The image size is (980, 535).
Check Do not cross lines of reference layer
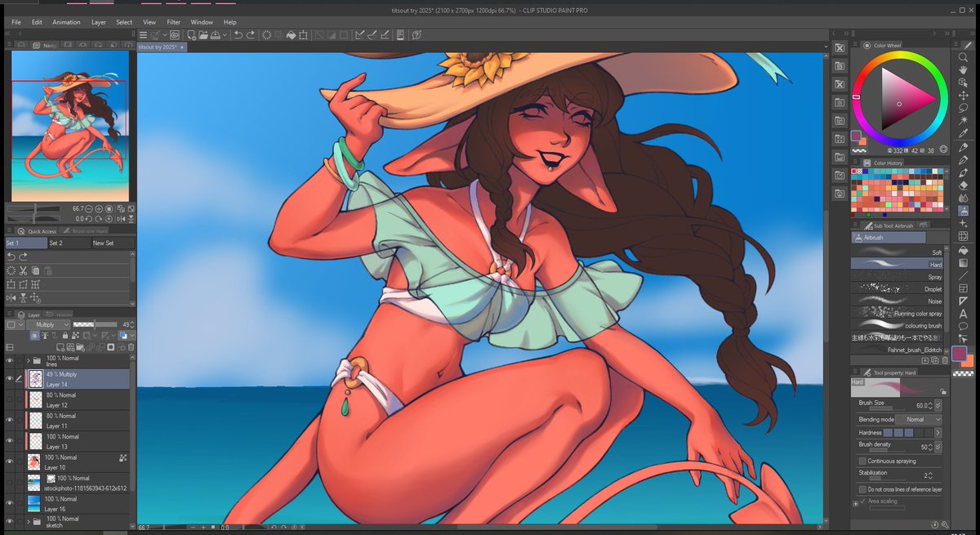click(x=861, y=488)
